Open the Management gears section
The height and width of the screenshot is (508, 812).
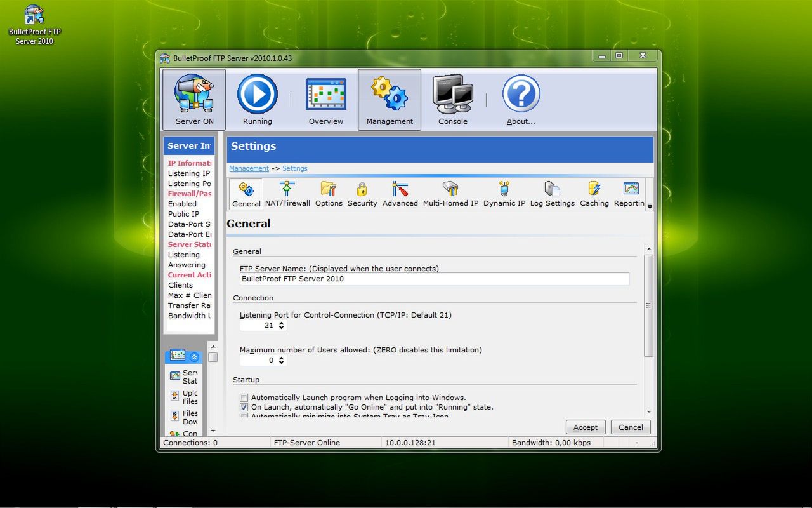coord(390,100)
